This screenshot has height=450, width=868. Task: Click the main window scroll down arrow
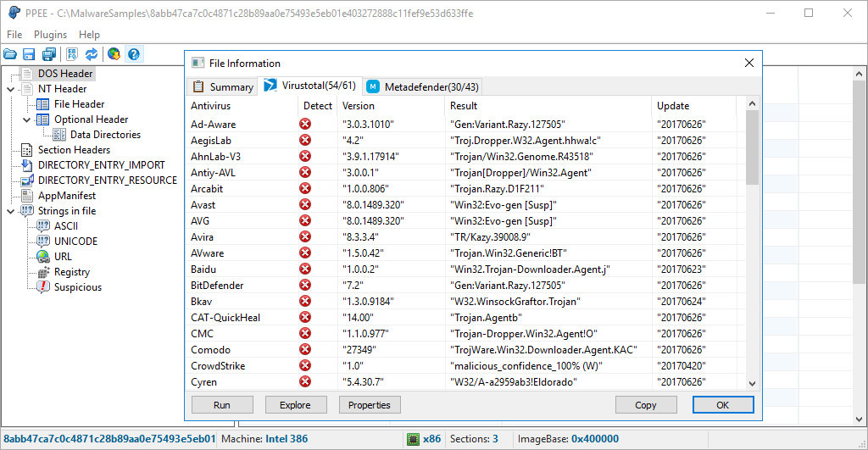tap(860, 419)
